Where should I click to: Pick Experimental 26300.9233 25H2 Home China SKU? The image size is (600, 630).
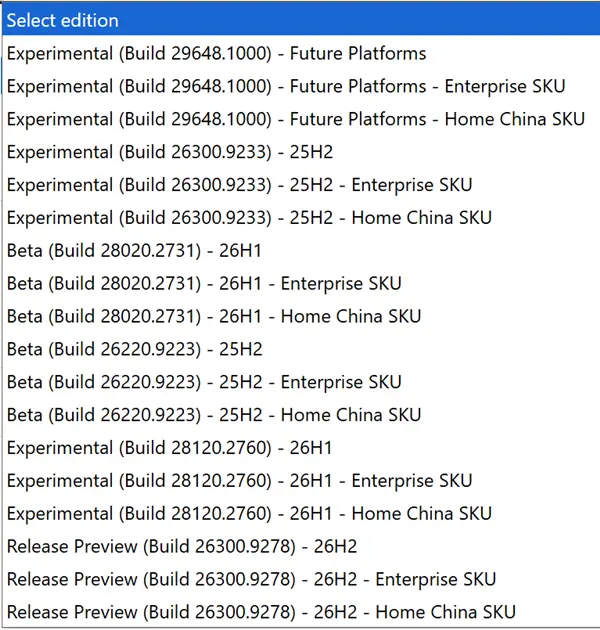(x=301, y=217)
